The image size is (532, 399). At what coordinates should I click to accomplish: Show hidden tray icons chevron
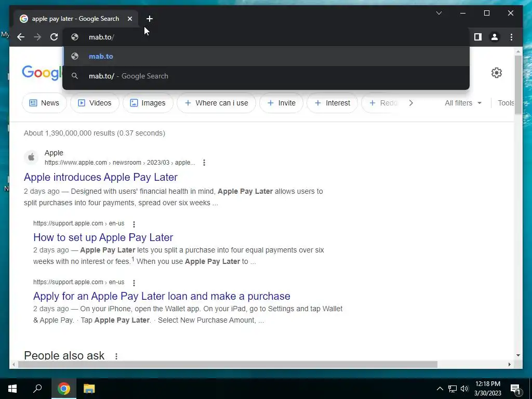(440, 389)
